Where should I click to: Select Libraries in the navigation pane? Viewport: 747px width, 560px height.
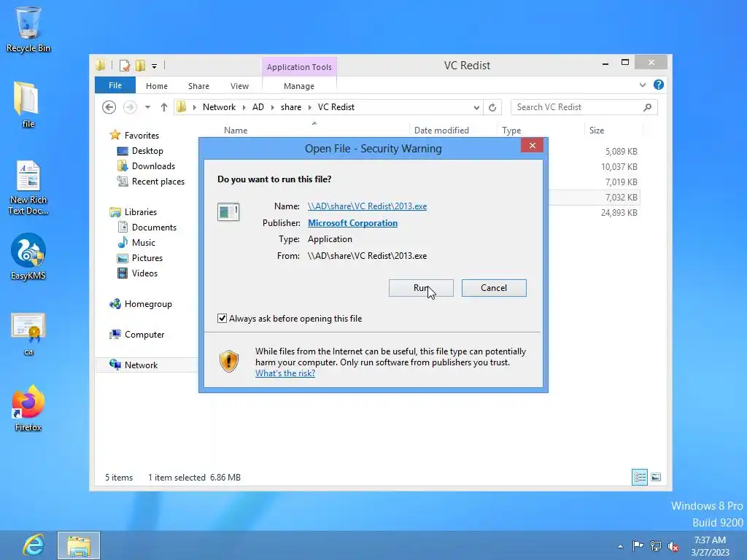pos(133,212)
